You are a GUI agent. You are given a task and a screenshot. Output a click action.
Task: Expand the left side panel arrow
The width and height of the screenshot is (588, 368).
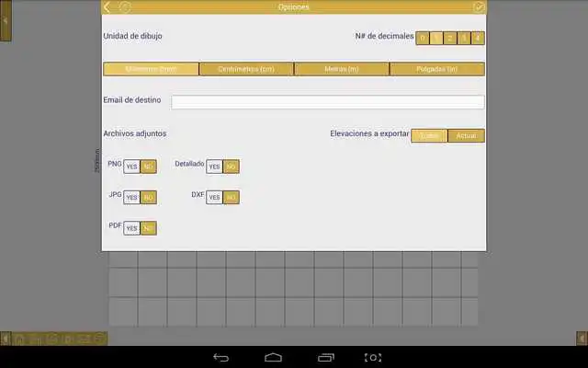[5, 20]
